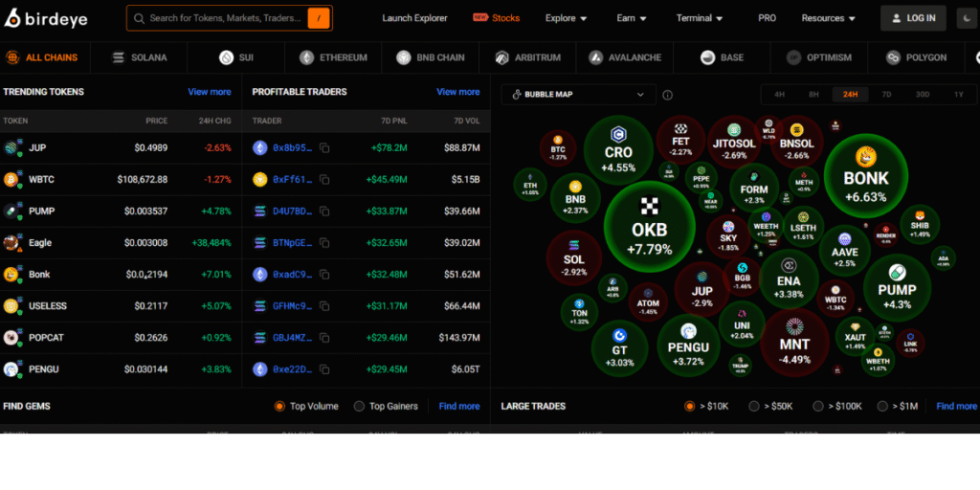Expand the Explore menu
Screen dimensions: 980x490
pyautogui.click(x=567, y=18)
